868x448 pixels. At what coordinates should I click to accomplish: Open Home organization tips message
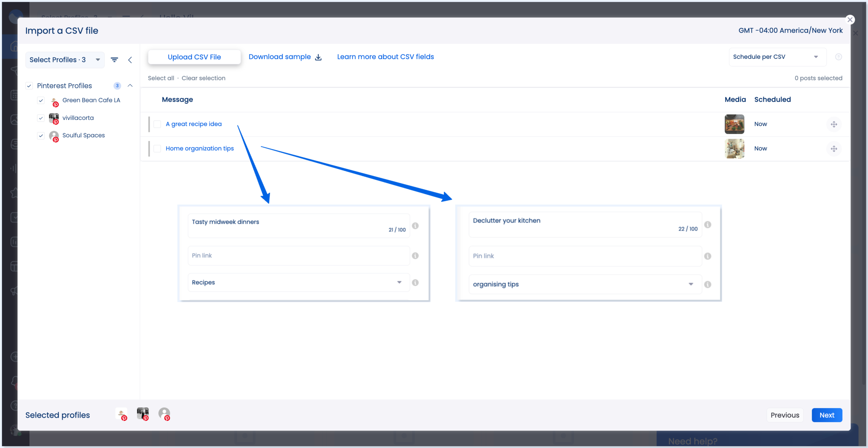200,149
